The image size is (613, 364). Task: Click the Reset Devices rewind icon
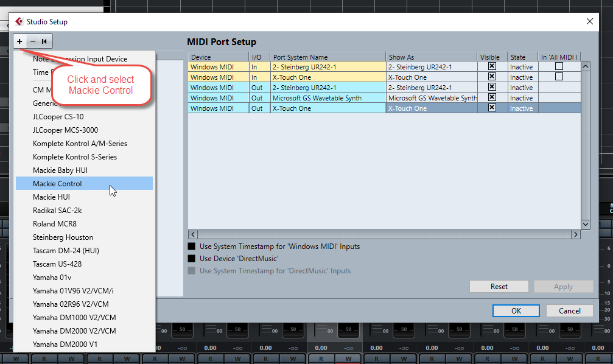pos(44,41)
